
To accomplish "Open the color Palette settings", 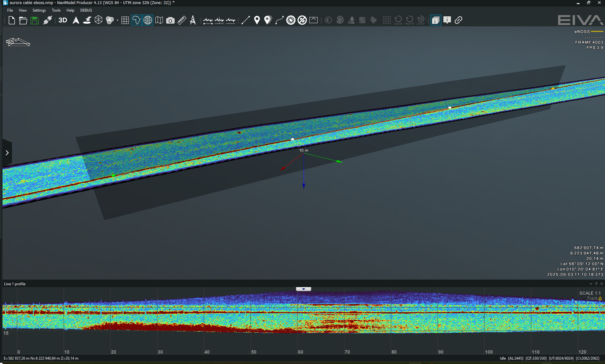I will click(x=410, y=20).
